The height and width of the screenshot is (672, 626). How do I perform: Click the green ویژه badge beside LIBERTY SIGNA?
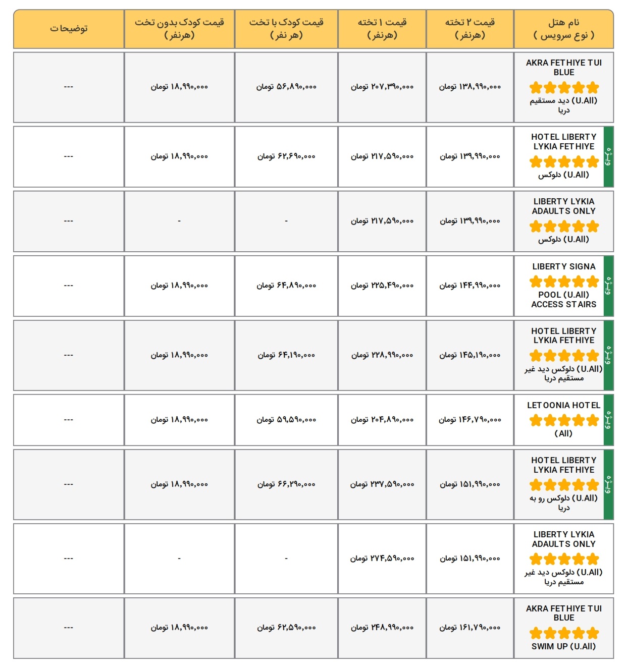609,286
